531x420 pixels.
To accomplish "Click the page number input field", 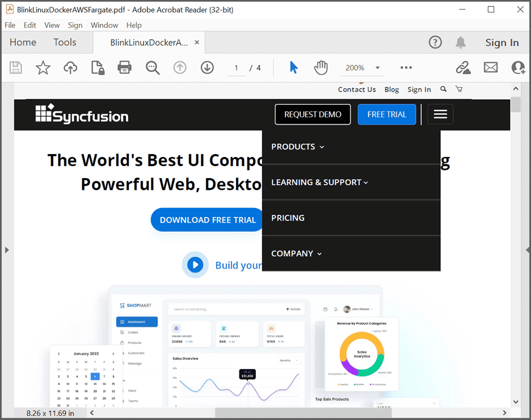I will click(236, 68).
